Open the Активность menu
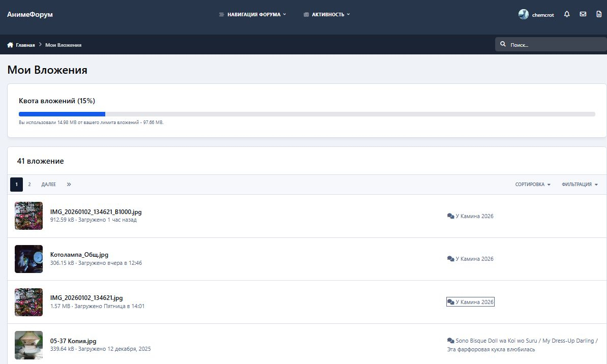Viewport: 607px width, 364px height. click(327, 14)
